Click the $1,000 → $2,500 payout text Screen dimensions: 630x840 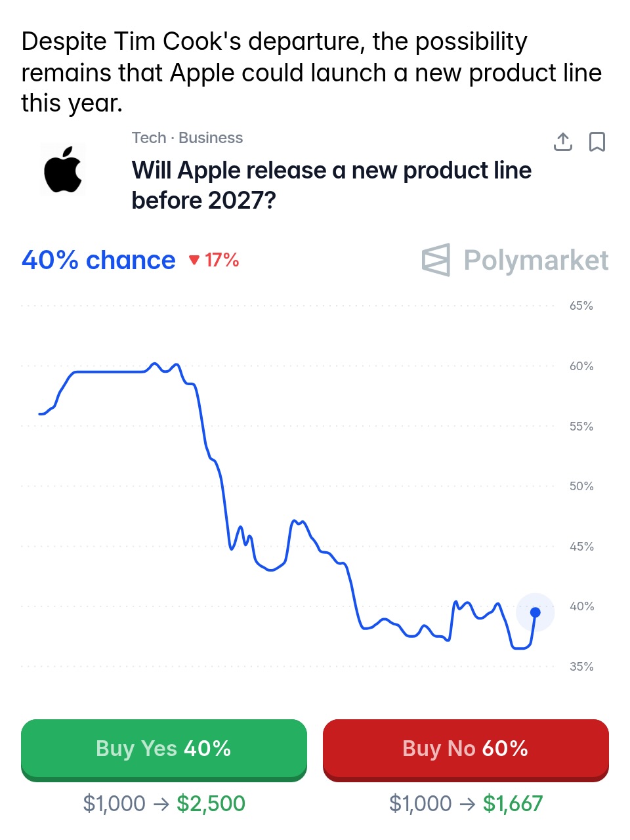(x=164, y=803)
